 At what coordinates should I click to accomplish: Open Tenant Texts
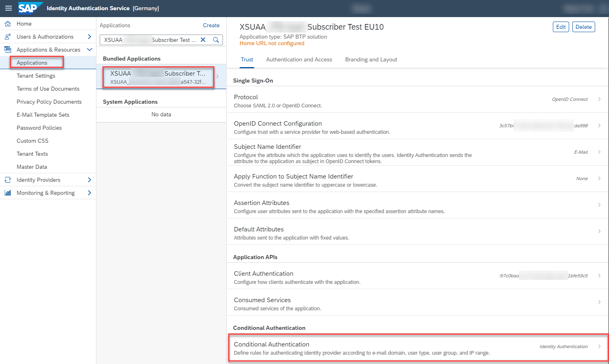48,154
